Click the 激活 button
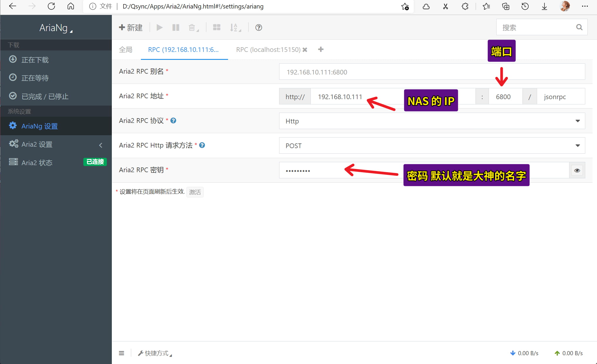This screenshot has width=597, height=364. tap(195, 192)
